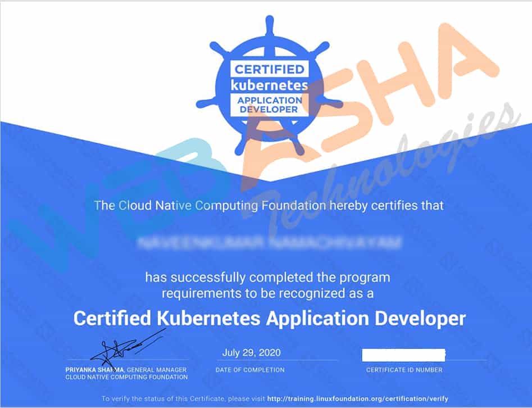
Task: Click "CLOUD NATIVE COMPUTING FOUNDATION" under the signature
Action: 126,377
